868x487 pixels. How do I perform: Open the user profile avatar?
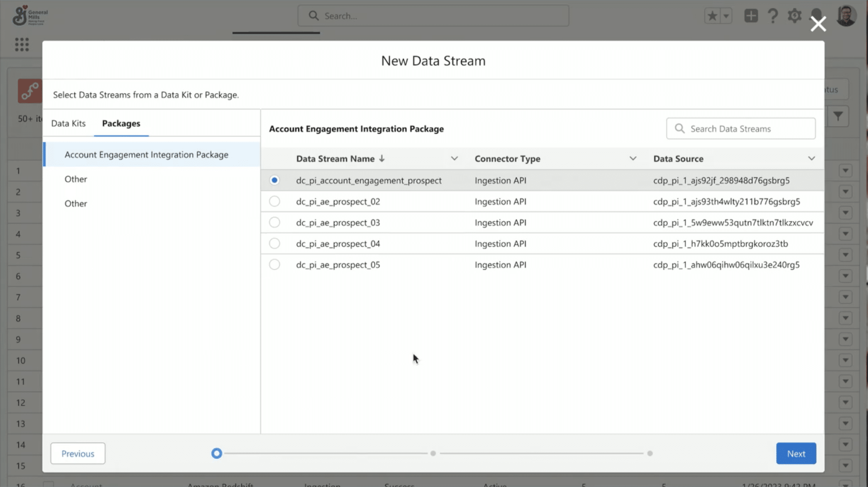click(x=846, y=16)
